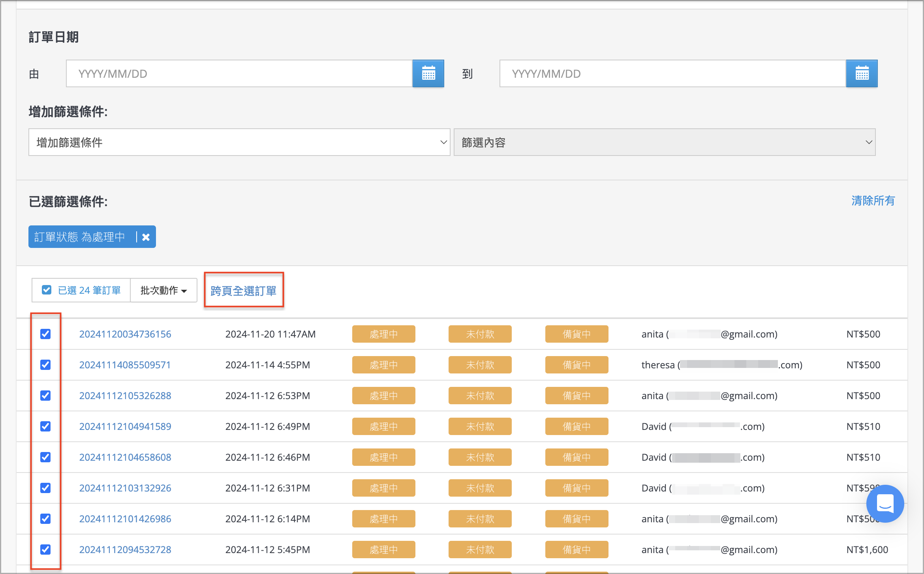The width and height of the screenshot is (924, 574).
Task: Click the 2024-11-12 6:53PM date cell
Action: (x=268, y=396)
